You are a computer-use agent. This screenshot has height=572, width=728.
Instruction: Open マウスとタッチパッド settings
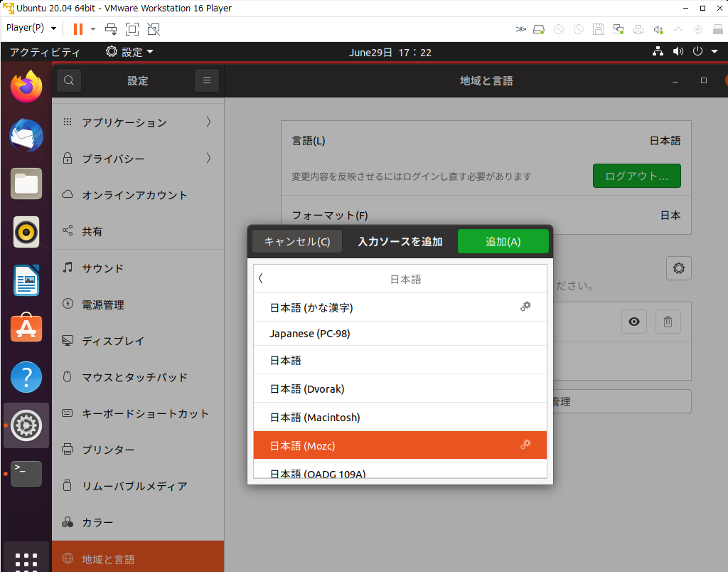[138, 377]
